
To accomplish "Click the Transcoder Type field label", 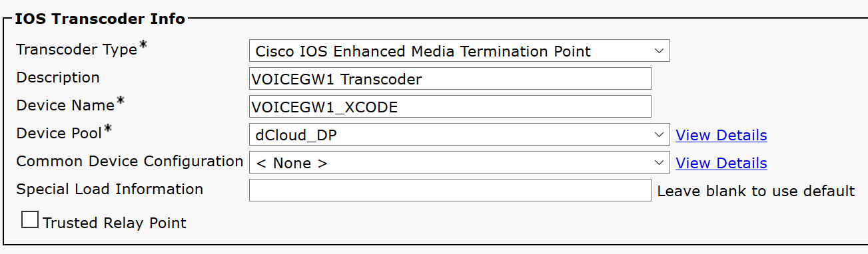I will 77,50.
